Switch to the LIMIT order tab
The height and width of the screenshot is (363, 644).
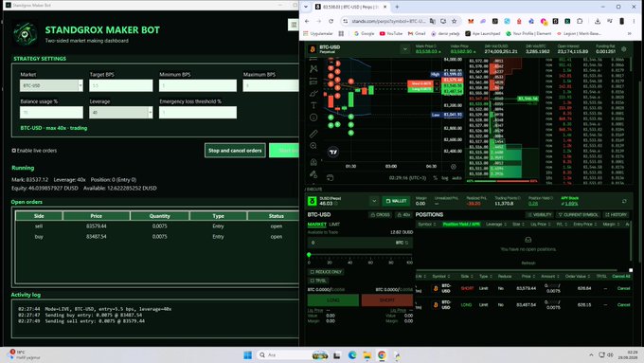coord(334,224)
